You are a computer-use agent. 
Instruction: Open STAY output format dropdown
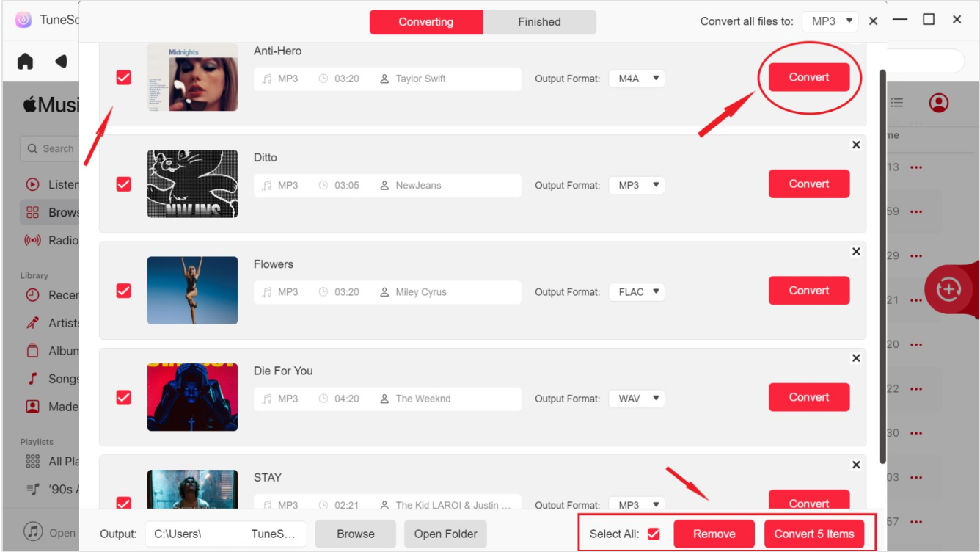pyautogui.click(x=637, y=504)
